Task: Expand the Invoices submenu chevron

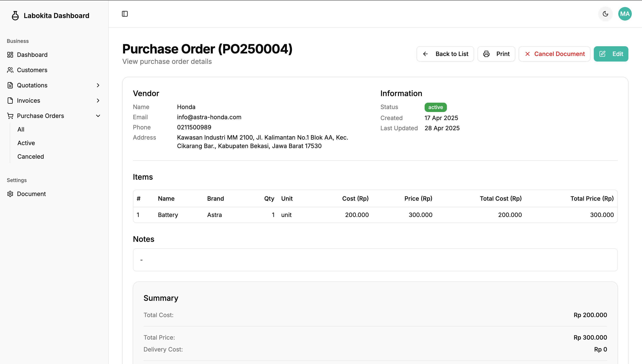Action: [x=98, y=101]
